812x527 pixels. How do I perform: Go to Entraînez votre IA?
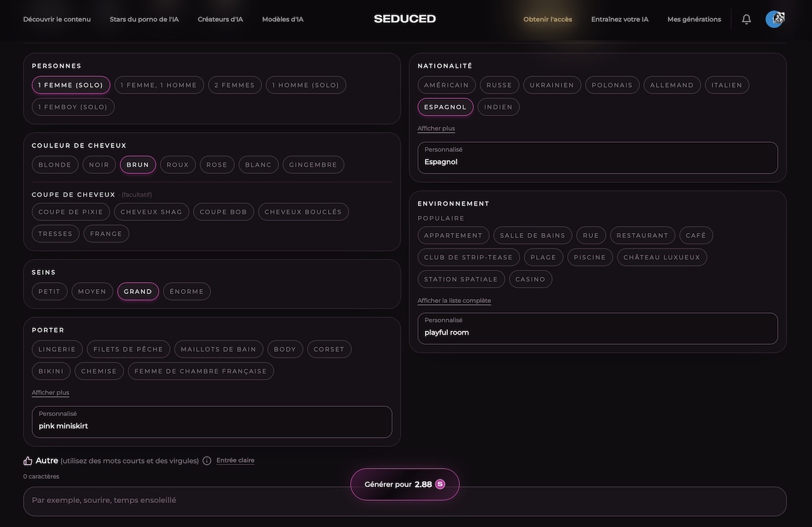(x=620, y=19)
